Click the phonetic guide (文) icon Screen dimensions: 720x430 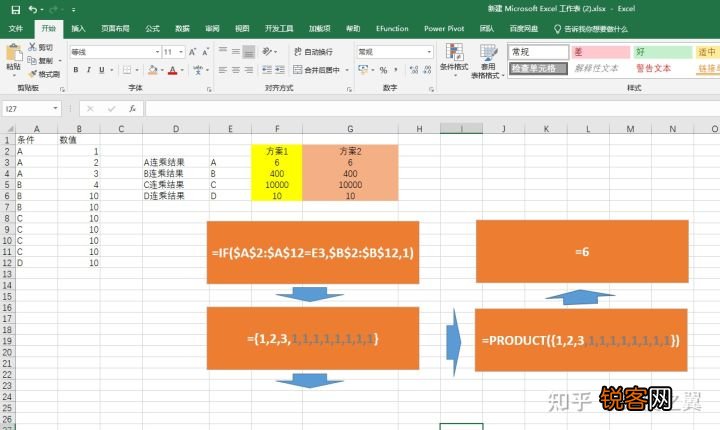point(198,70)
